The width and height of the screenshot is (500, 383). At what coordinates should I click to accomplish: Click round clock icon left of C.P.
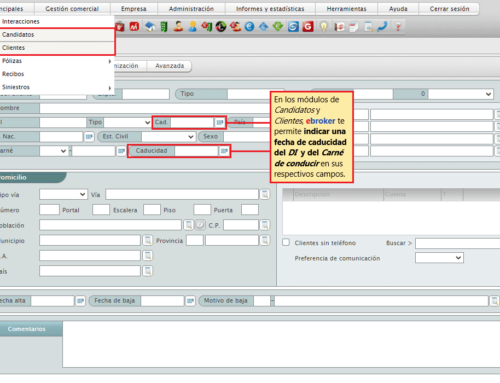click(200, 225)
